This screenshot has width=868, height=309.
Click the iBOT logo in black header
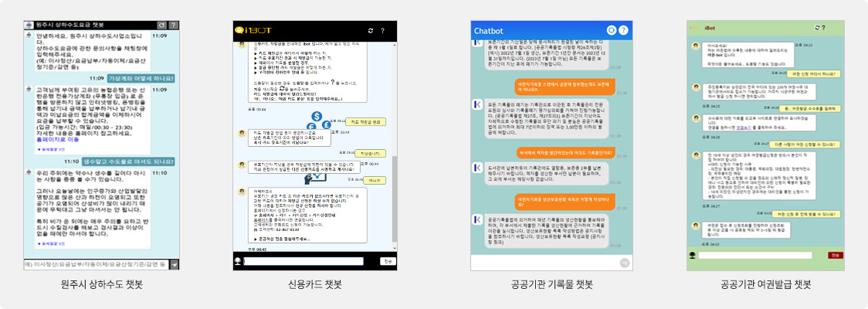tap(253, 30)
